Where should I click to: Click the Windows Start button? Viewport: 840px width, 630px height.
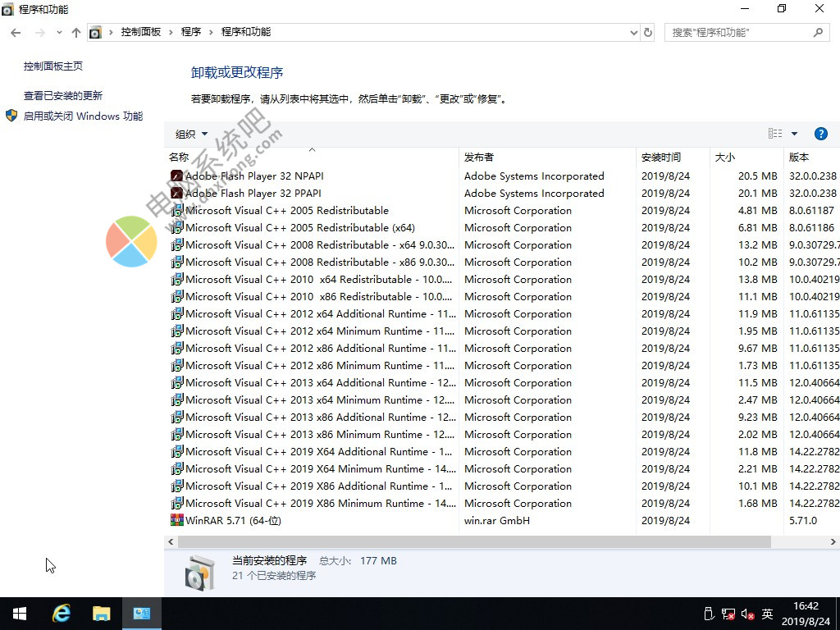pyautogui.click(x=20, y=614)
